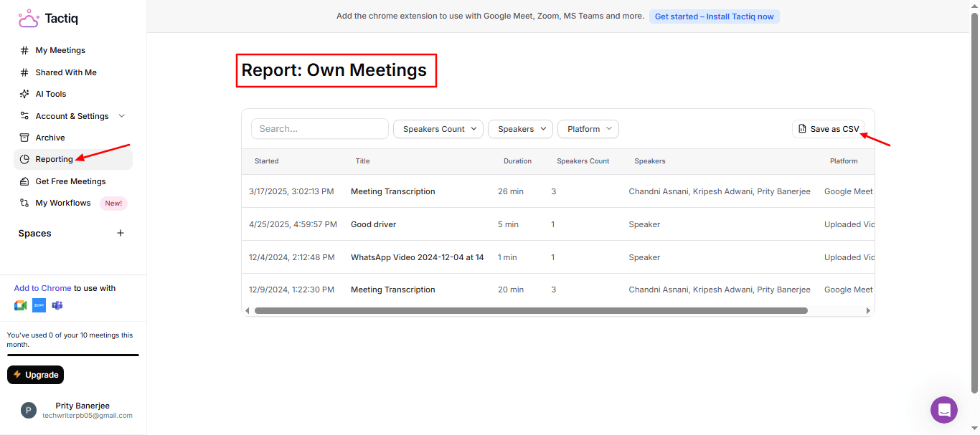
Task: Expand Account & Settings submenu
Action: [x=121, y=116]
